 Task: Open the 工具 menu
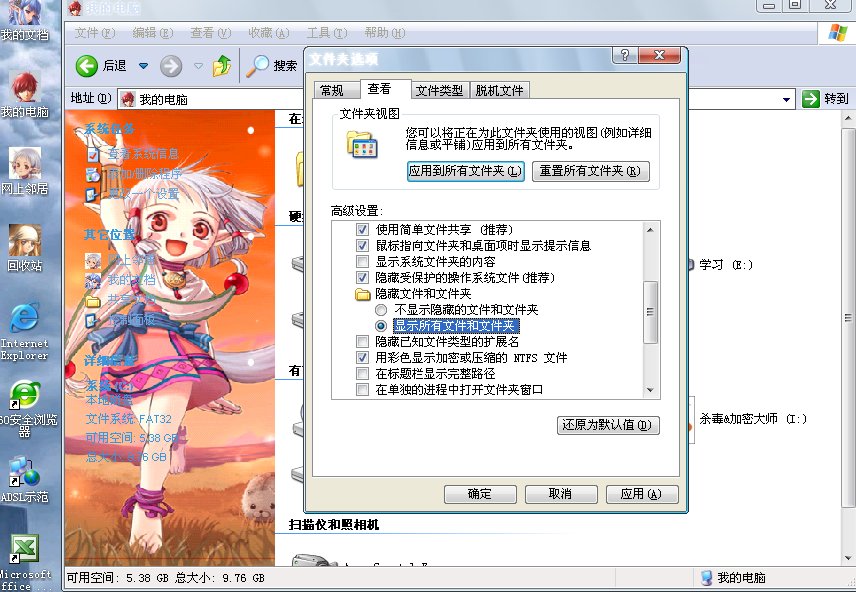point(326,32)
